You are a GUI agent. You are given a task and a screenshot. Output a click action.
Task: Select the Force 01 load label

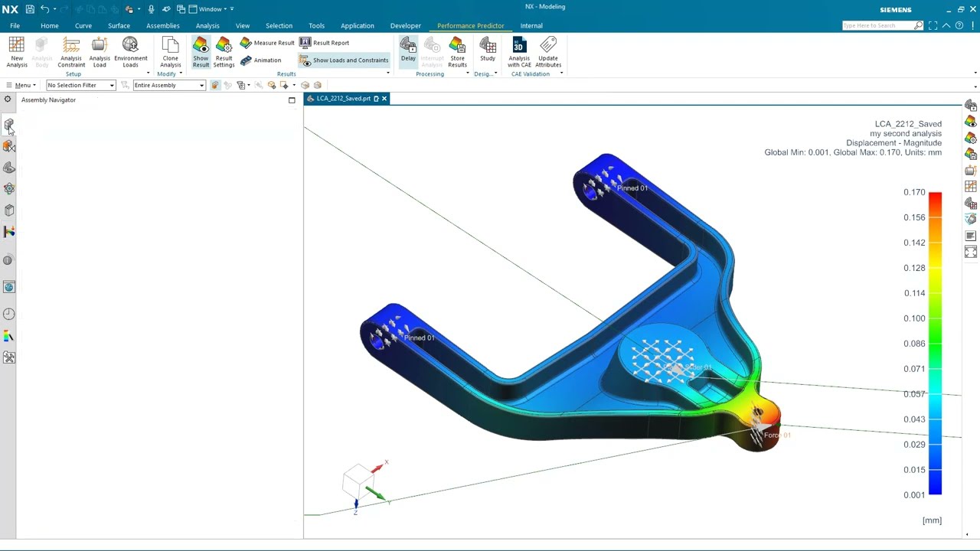pyautogui.click(x=777, y=435)
